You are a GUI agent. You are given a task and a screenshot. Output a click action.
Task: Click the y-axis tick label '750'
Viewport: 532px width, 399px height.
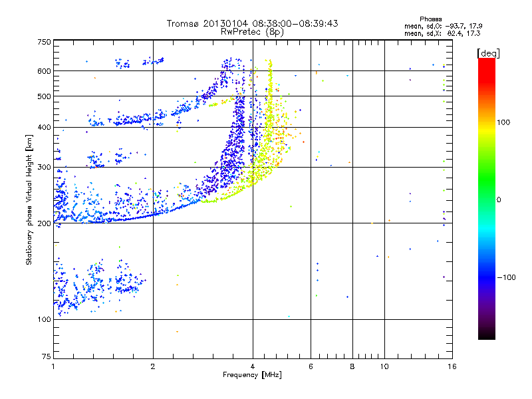(x=44, y=42)
